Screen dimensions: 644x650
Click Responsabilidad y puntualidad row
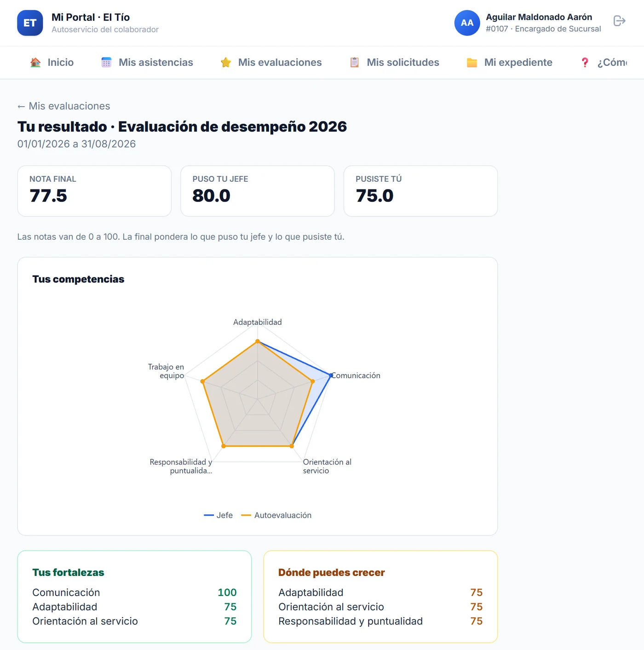[x=380, y=621]
